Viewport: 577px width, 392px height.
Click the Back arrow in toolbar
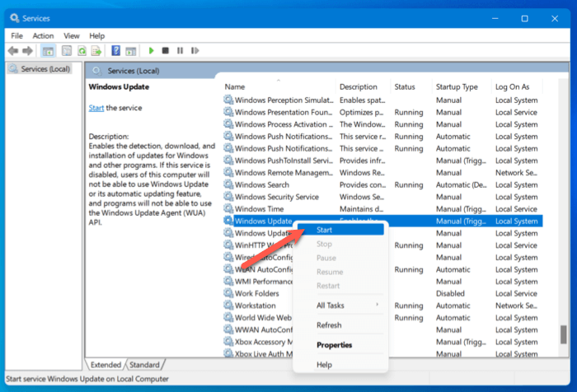click(x=13, y=51)
